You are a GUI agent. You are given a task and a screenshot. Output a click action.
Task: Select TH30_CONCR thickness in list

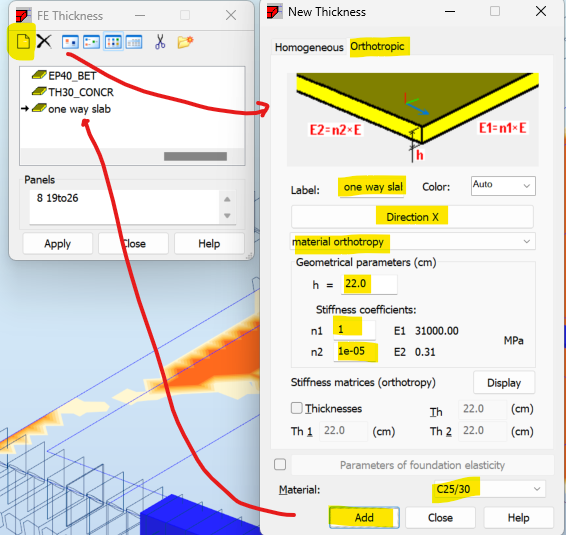(73, 92)
